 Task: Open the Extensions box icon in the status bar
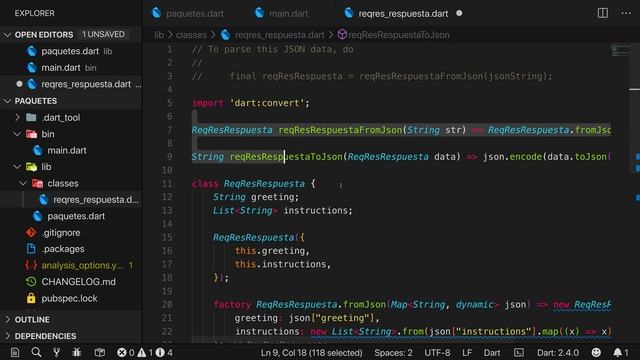tap(100, 352)
